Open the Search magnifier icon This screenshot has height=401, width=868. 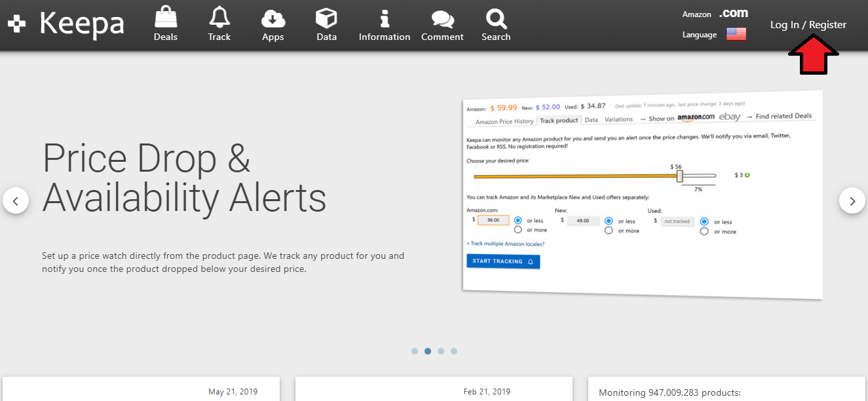pos(496,18)
